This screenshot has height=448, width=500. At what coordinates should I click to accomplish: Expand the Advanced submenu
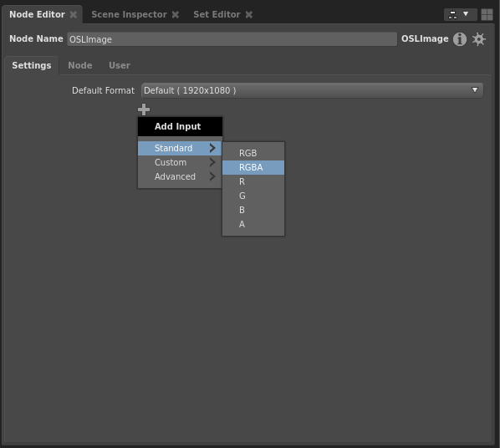180,176
